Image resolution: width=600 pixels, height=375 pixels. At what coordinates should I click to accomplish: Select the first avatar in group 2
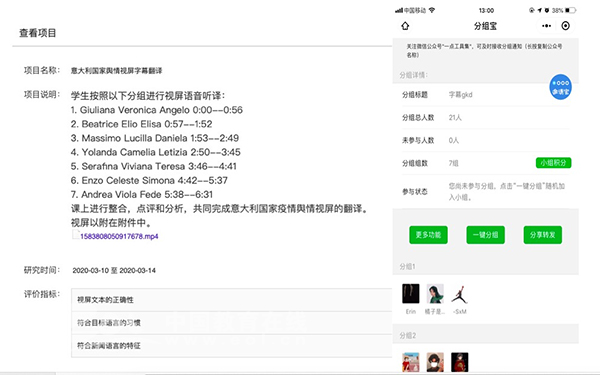[x=411, y=362]
